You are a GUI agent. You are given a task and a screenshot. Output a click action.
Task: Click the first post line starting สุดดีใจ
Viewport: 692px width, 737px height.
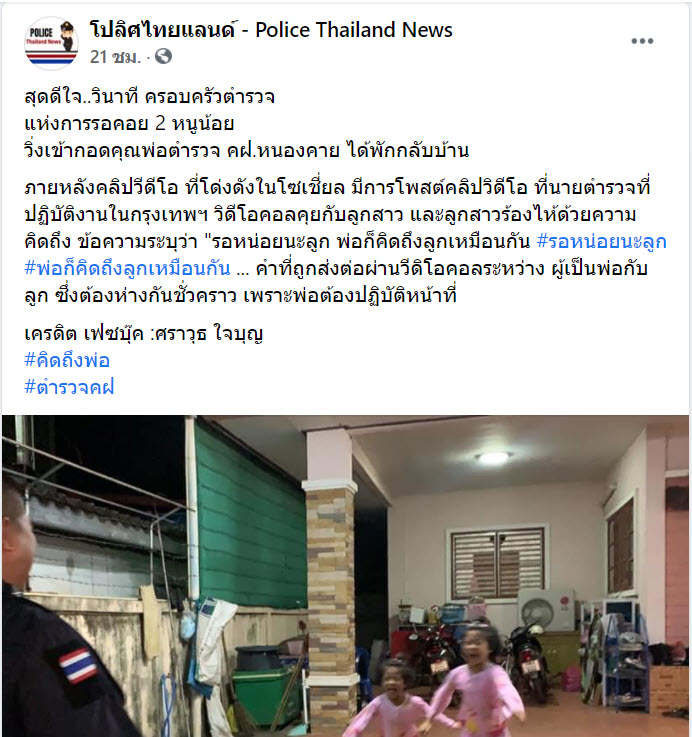[x=149, y=96]
